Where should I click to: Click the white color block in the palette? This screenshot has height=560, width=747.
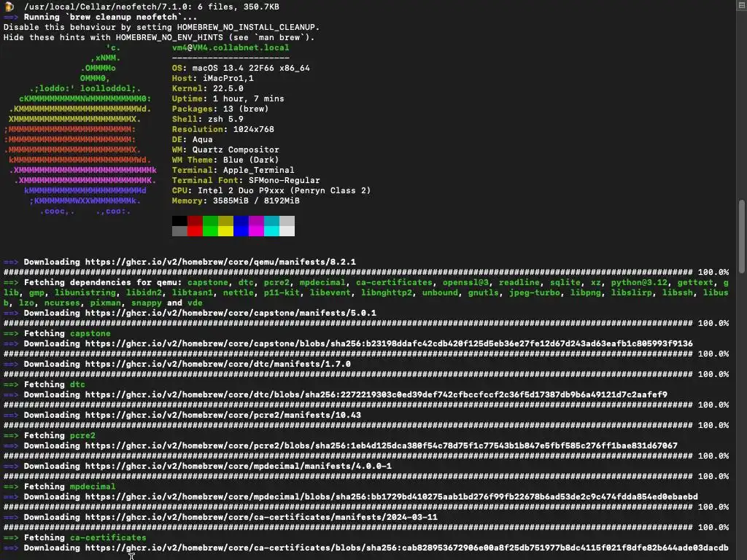[287, 231]
